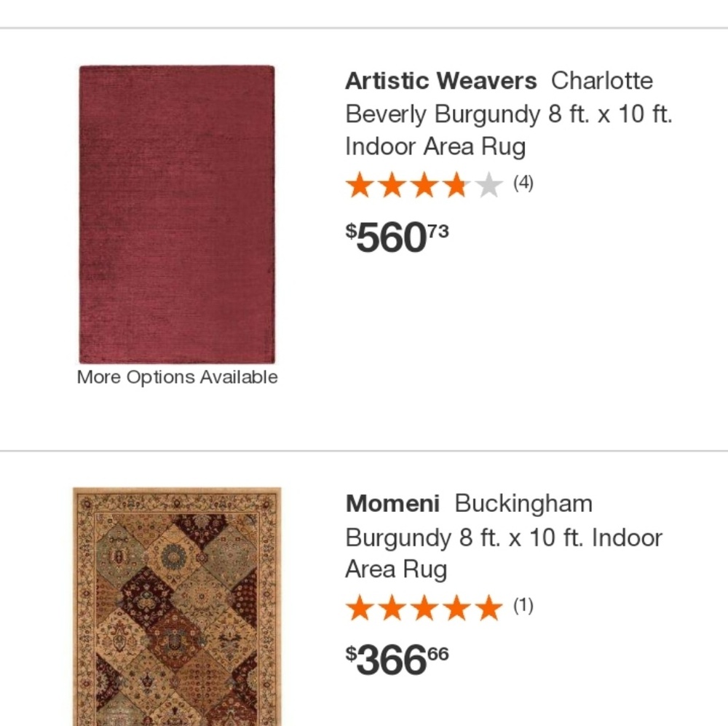Open Charlotte Beverly Burgundy rug title link
The image size is (728, 726).
click(508, 114)
